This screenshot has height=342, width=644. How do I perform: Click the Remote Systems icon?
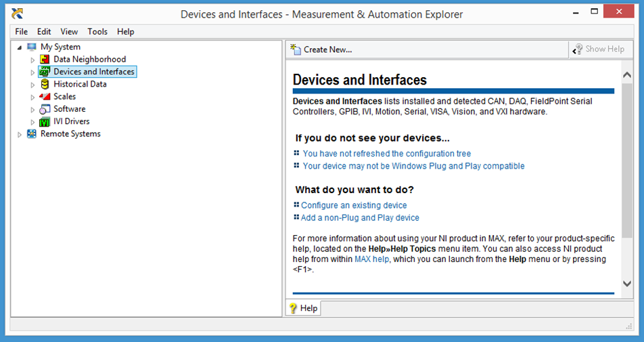tap(32, 134)
